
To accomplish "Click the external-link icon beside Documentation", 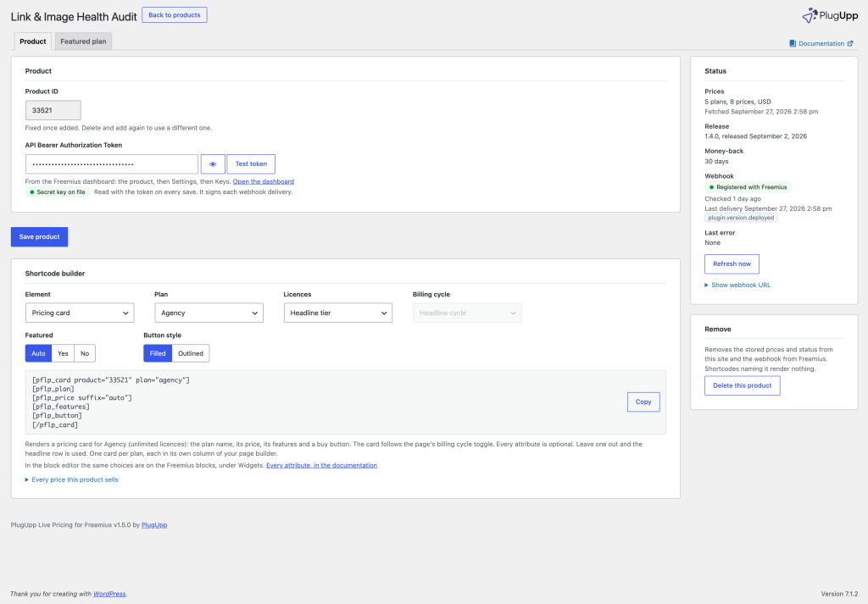I will (x=850, y=44).
